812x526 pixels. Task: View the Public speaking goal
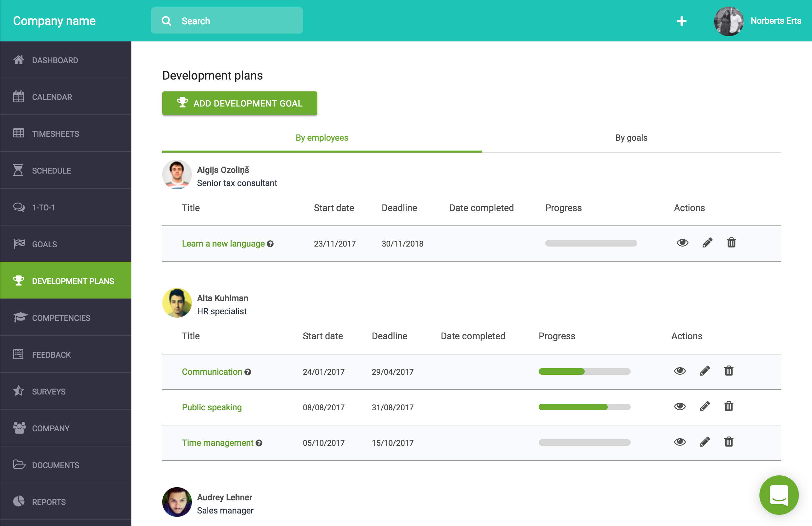click(680, 406)
